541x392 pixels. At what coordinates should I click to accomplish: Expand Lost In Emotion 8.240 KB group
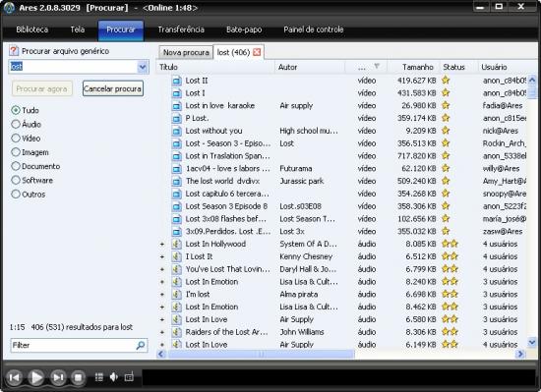[x=162, y=282]
